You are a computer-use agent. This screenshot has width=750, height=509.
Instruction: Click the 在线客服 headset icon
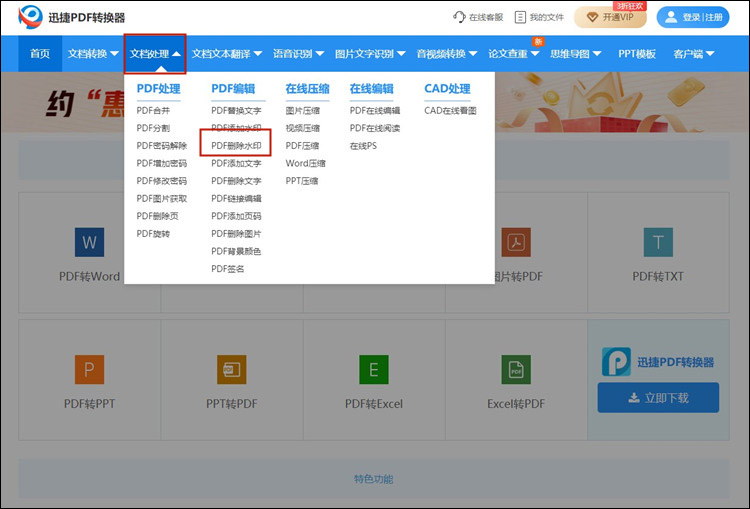[459, 17]
